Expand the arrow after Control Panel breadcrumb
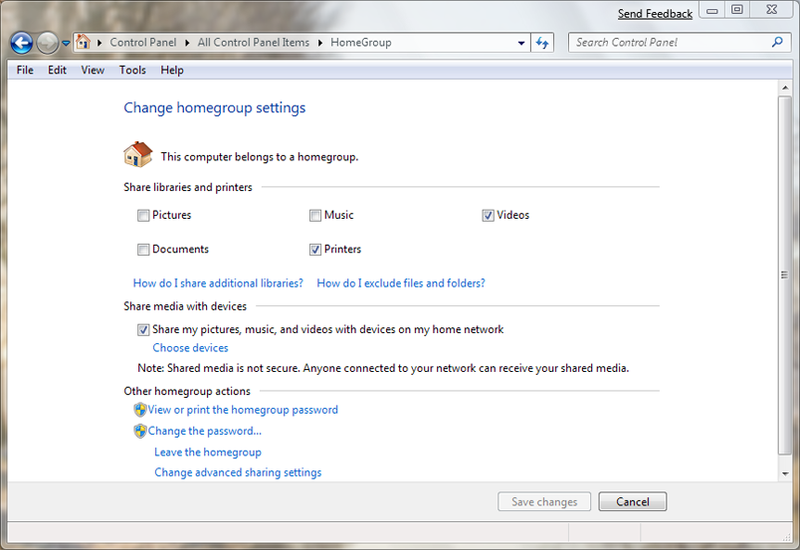Screen dimensions: 800x550 tap(187, 42)
